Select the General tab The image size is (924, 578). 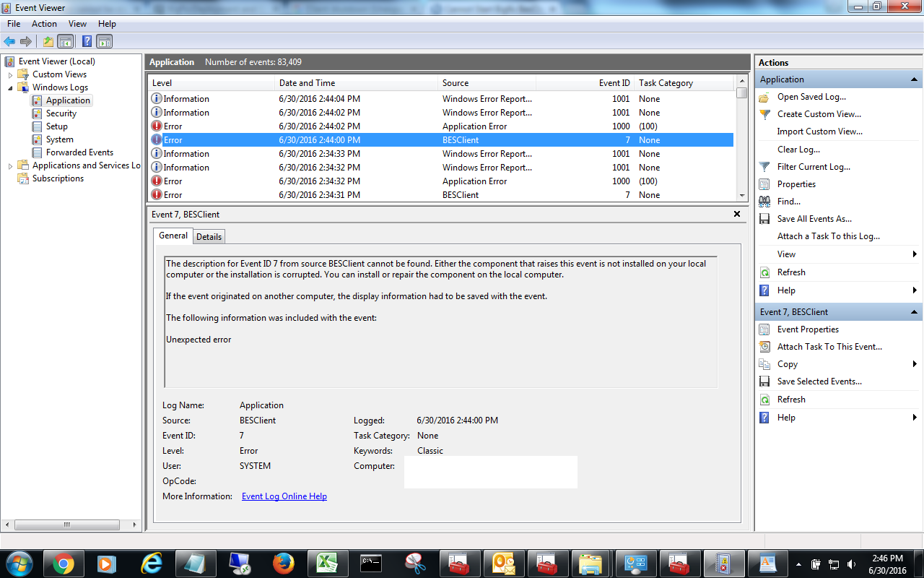173,236
